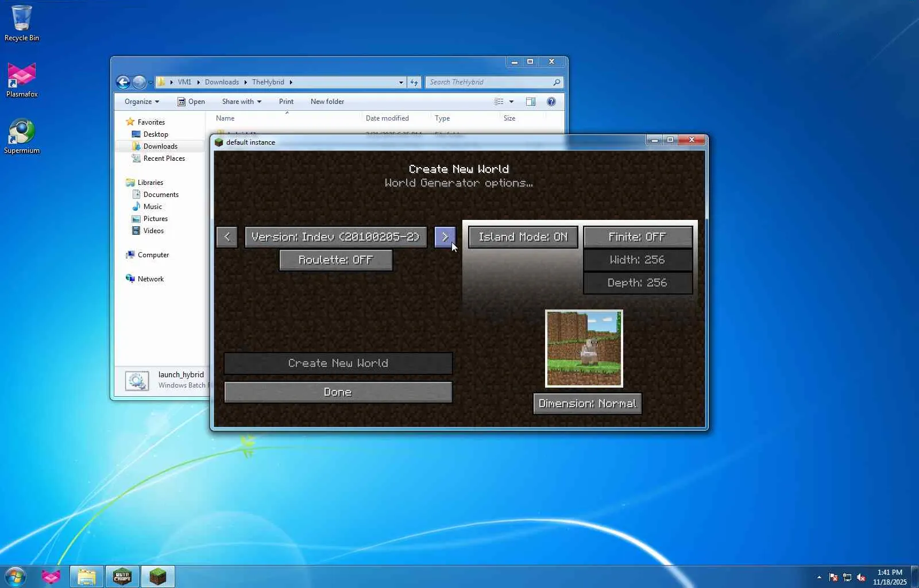Go back in the Explorer window

pyautogui.click(x=123, y=82)
